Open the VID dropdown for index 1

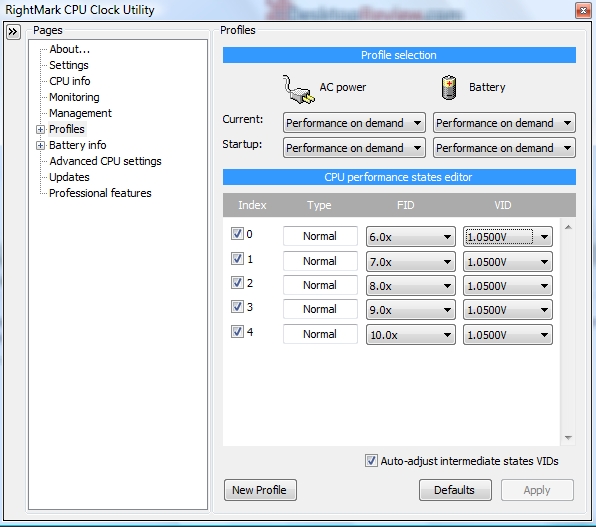[507, 262]
